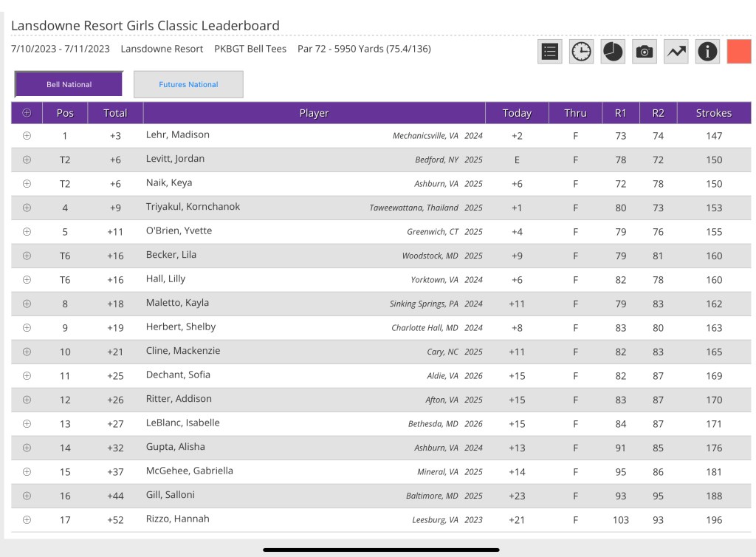Switch to the Futures National tab
The width and height of the screenshot is (756, 557).
[x=188, y=85]
